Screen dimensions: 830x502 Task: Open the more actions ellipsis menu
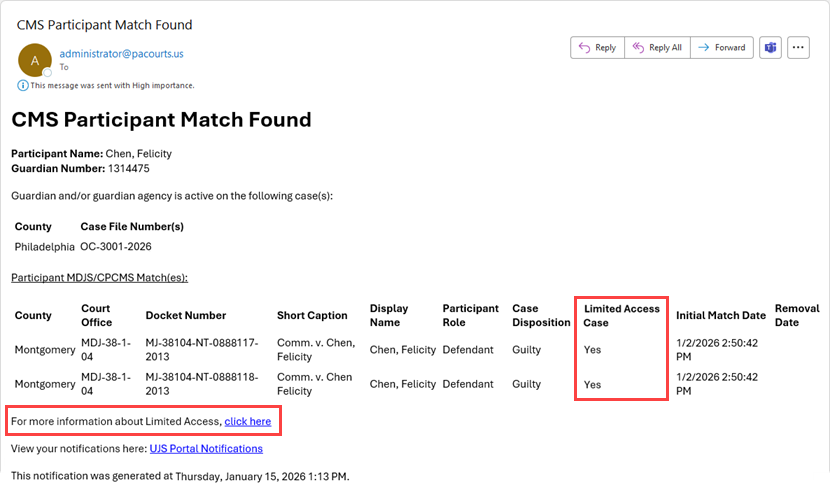point(798,48)
